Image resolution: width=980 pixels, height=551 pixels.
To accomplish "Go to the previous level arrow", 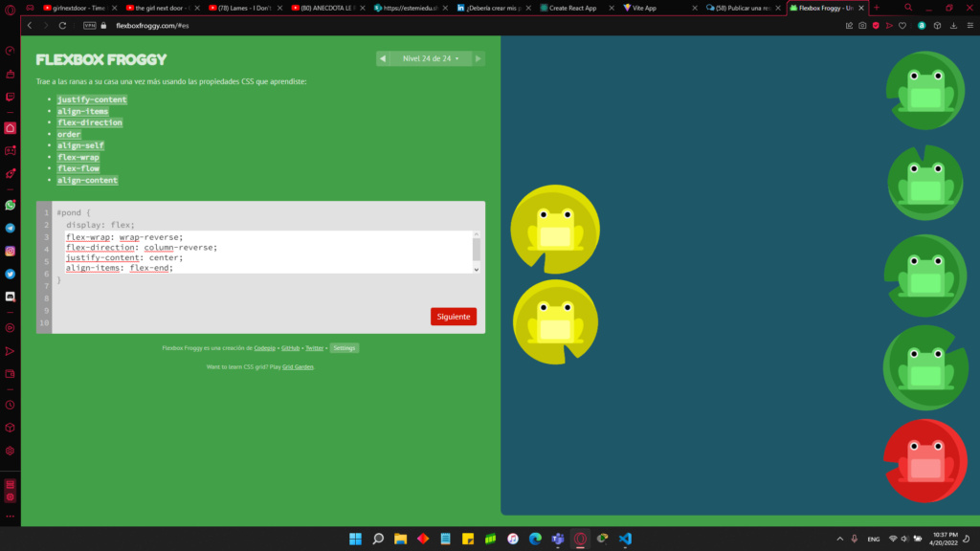I will tap(383, 58).
